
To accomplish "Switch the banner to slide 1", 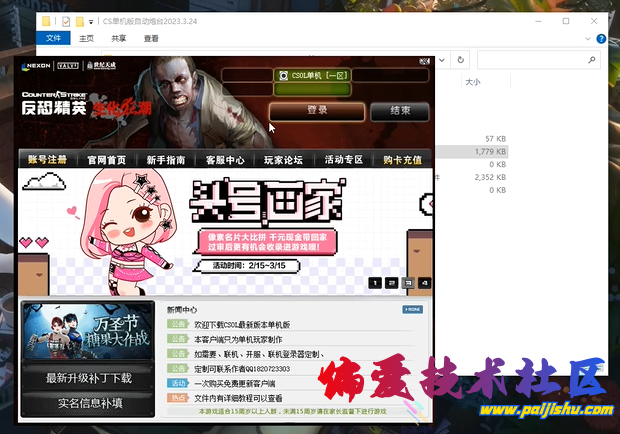I will pos(375,283).
